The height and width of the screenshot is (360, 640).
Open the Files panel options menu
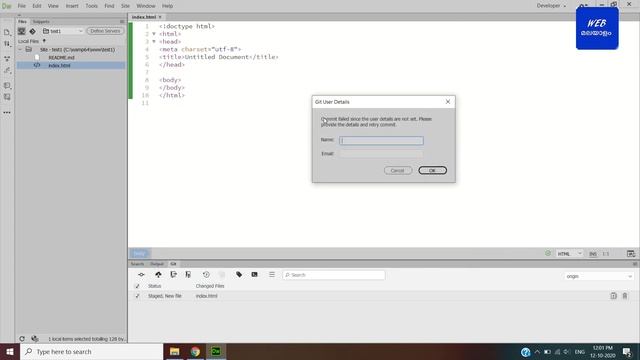point(122,22)
